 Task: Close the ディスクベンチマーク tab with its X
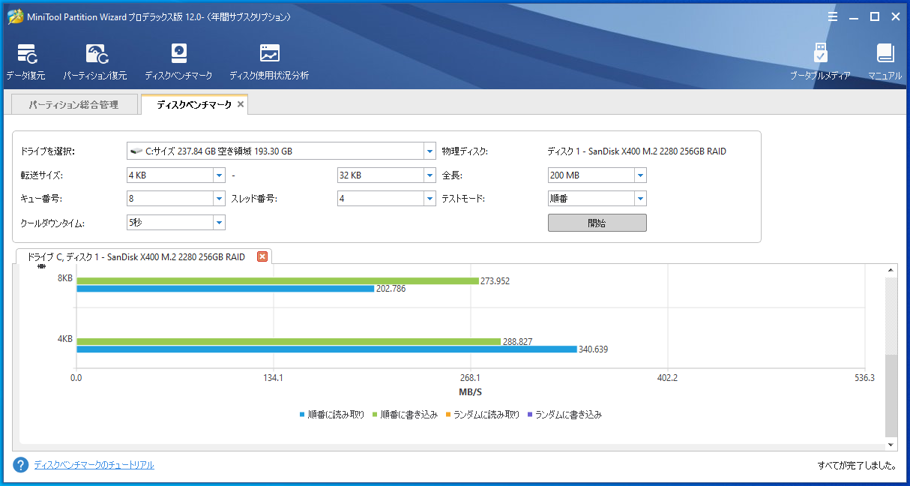click(240, 105)
